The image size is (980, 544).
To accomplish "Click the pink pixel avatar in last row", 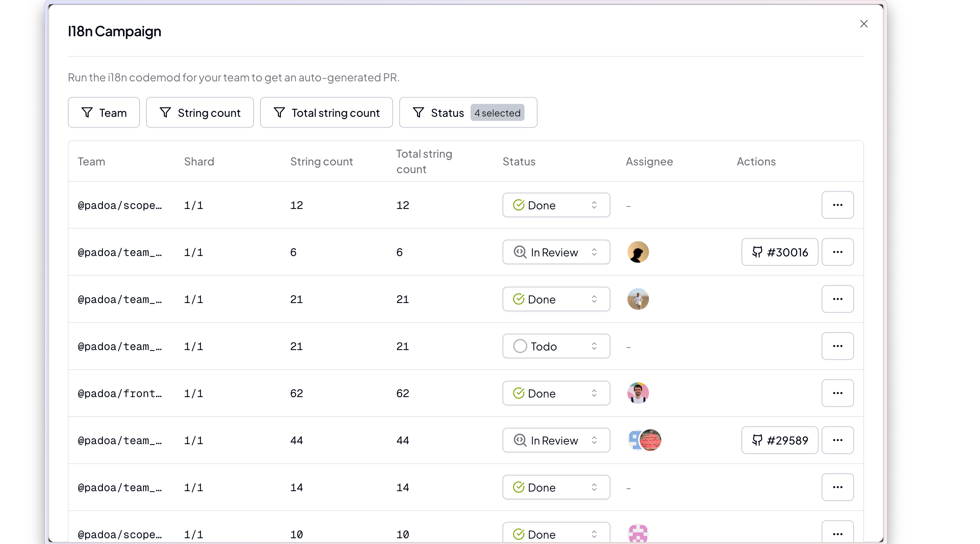I will (638, 534).
